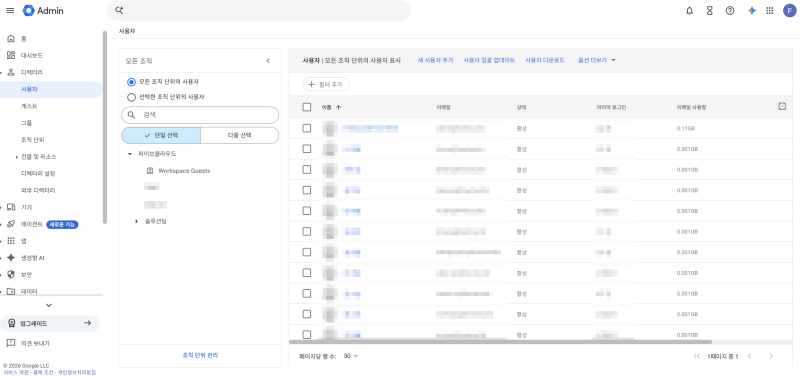Collapse the 모든 조직 panel chevron

coord(268,61)
